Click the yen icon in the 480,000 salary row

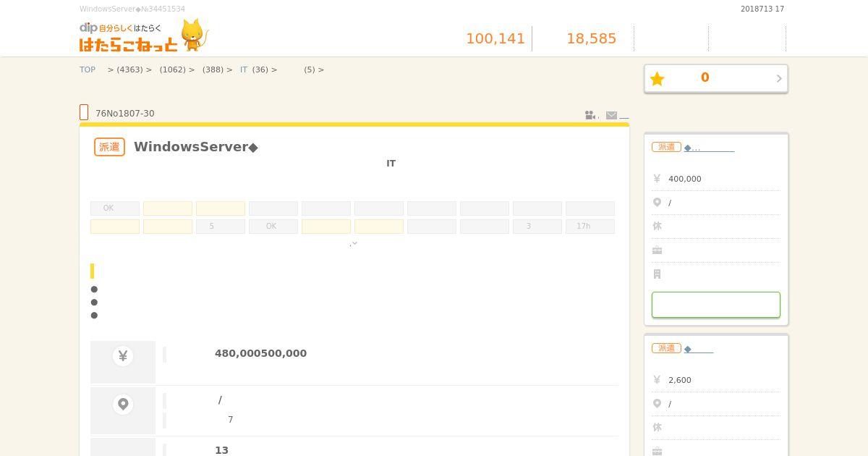pyautogui.click(x=123, y=355)
